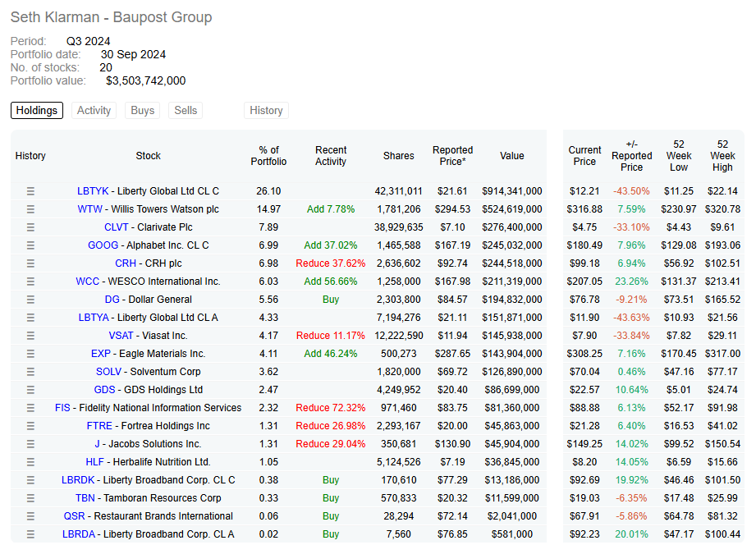Open history icon for Fortrea Holdings row
The image size is (756, 545).
pyautogui.click(x=30, y=426)
